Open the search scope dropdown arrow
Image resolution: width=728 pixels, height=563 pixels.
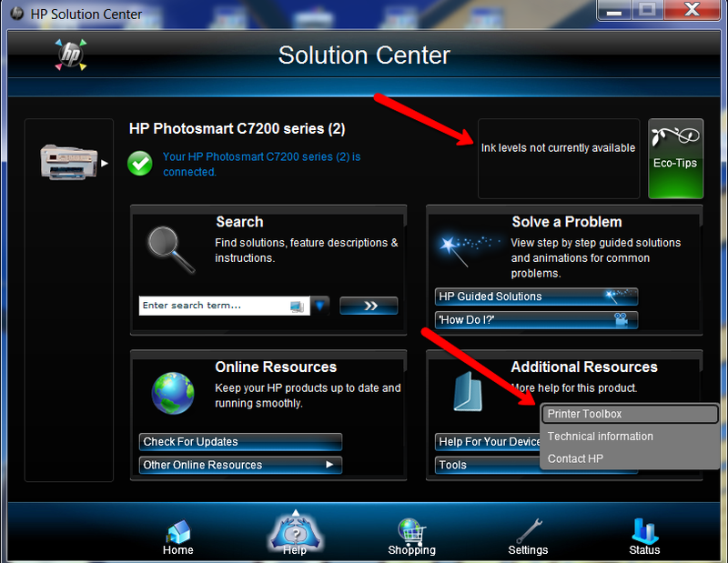point(320,306)
